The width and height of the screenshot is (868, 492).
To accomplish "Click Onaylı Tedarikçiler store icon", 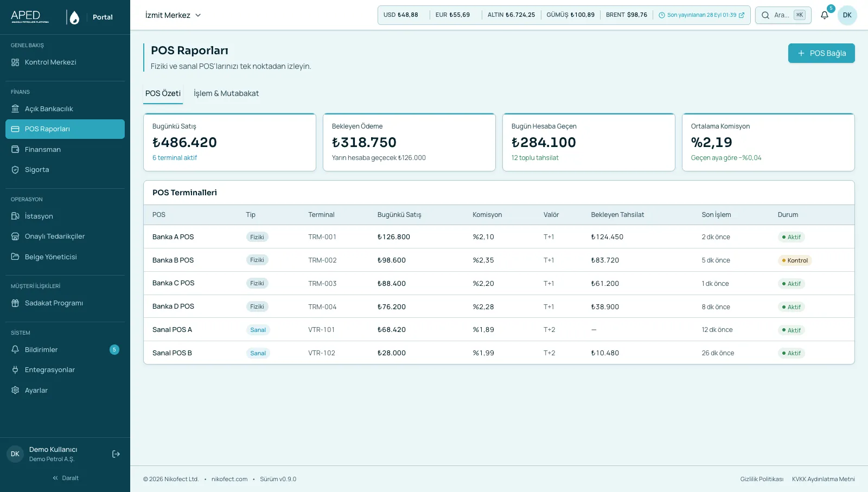I will tap(15, 237).
